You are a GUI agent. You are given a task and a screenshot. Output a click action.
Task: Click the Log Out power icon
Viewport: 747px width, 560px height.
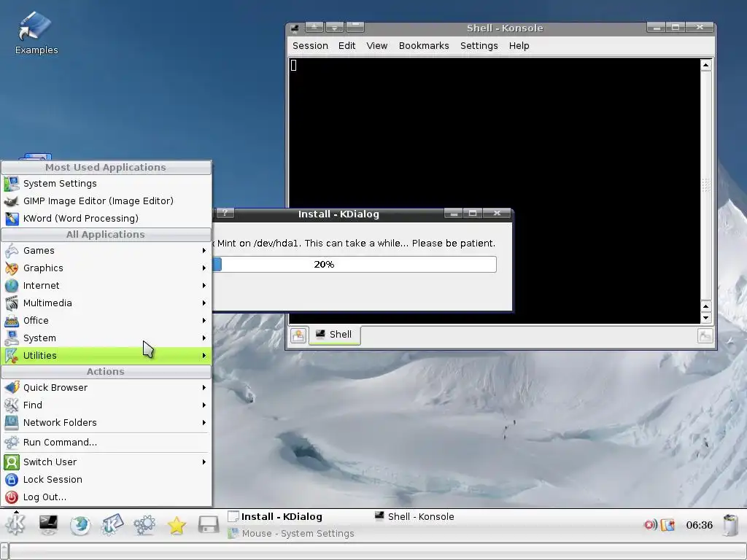point(12,497)
